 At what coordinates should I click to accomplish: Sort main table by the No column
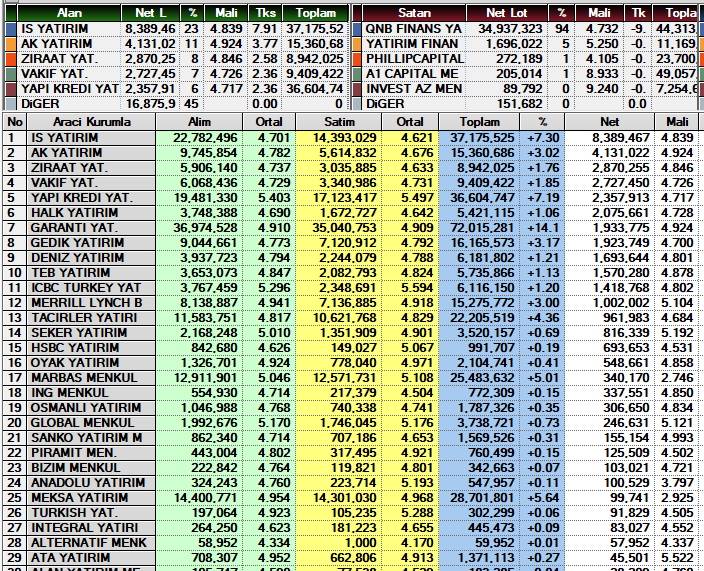[x=15, y=122]
